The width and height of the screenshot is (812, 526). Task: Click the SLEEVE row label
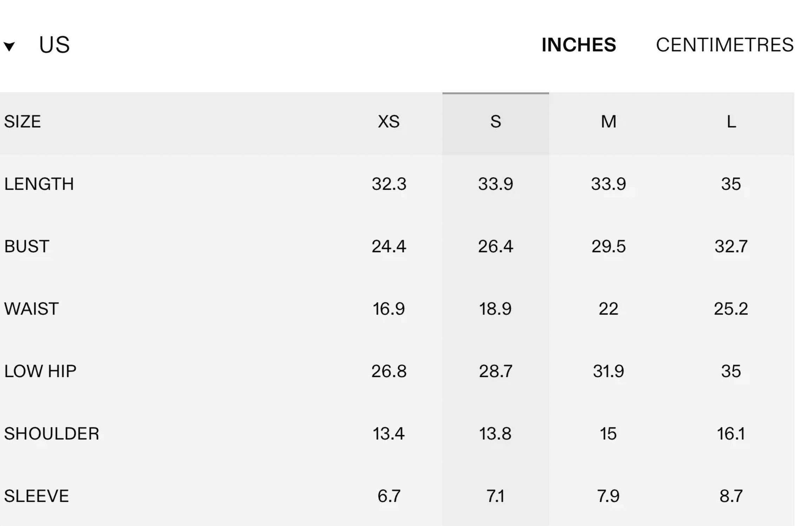point(37,496)
